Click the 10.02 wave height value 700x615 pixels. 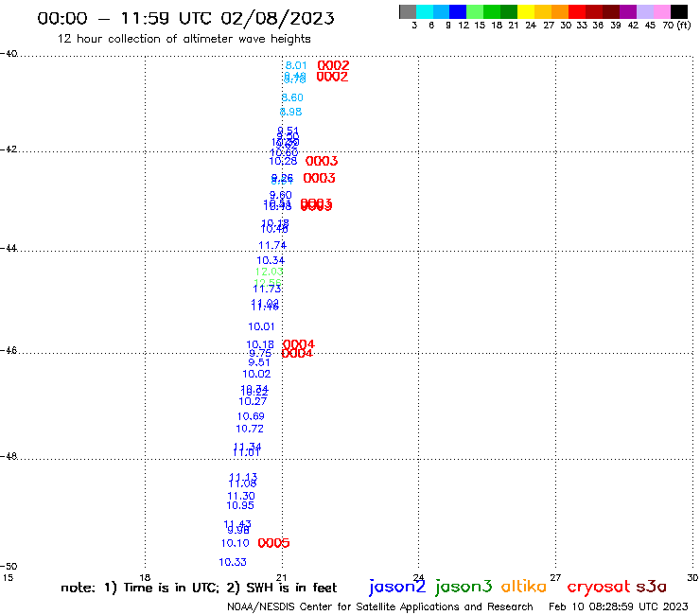(x=256, y=374)
